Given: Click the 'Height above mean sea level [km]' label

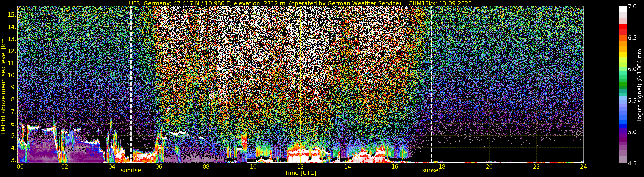Looking at the screenshot, I should pyautogui.click(x=3, y=85).
